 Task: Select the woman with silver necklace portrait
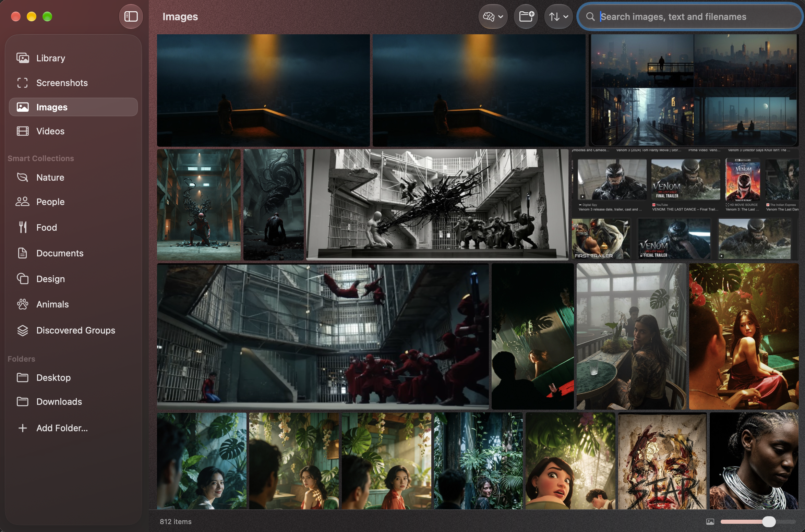[x=754, y=461]
